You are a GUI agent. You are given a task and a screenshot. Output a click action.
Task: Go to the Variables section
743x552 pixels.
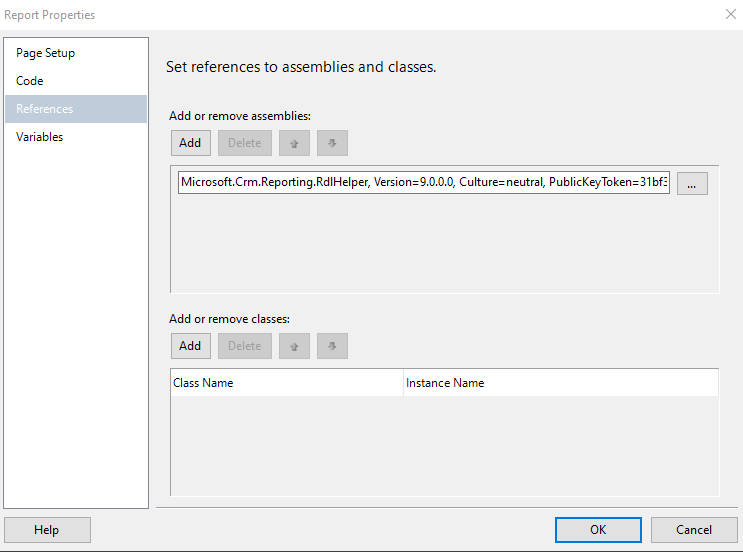tap(40, 137)
